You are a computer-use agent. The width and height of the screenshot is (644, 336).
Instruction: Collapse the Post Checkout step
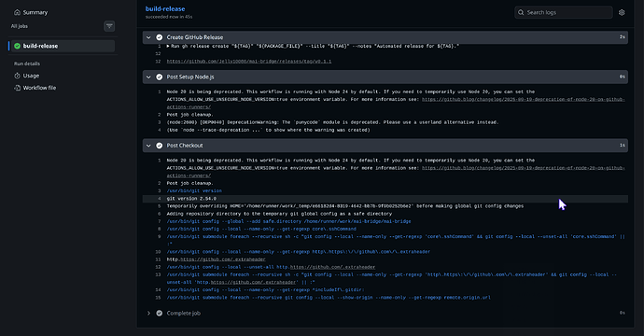point(148,146)
